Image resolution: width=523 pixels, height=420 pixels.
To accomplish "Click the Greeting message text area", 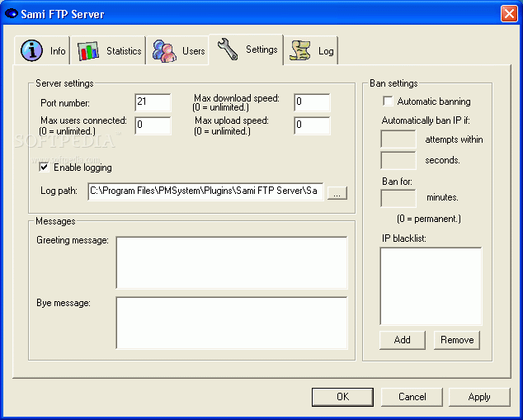I will 232,262.
